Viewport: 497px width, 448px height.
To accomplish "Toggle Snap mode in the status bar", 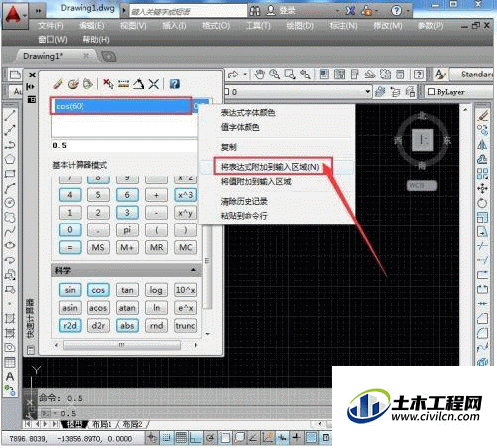I will tap(166, 438).
